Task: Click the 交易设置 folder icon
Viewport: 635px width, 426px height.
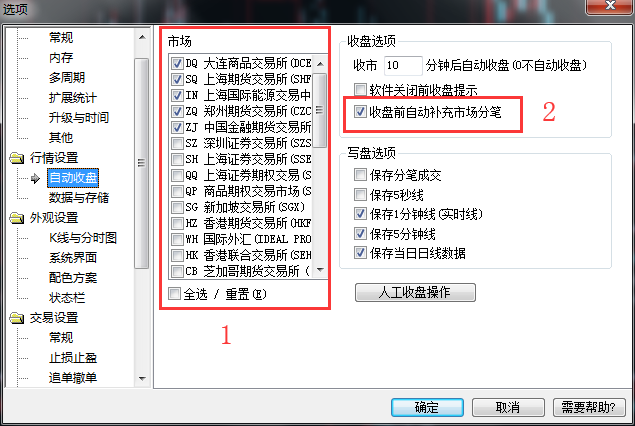Action: pos(17,318)
